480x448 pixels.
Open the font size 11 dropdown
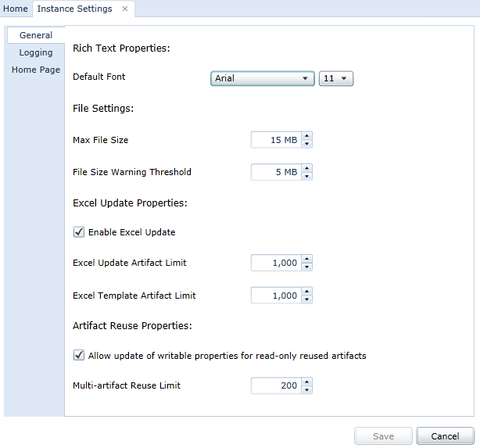pyautogui.click(x=336, y=78)
